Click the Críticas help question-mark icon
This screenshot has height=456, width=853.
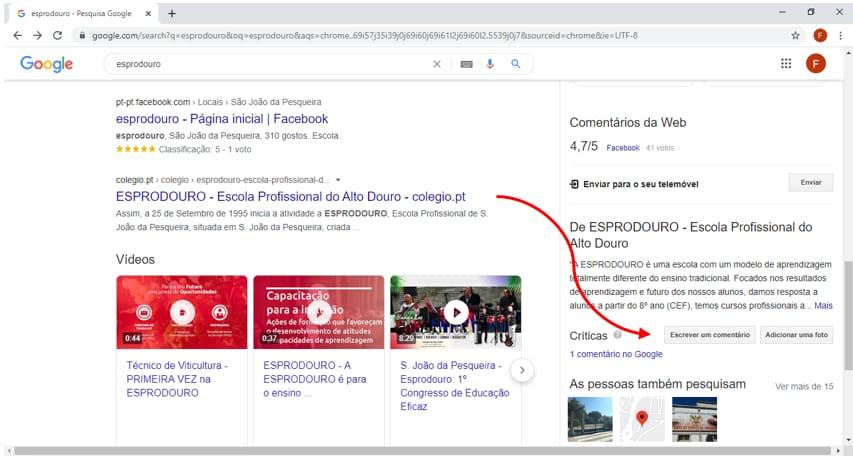617,335
